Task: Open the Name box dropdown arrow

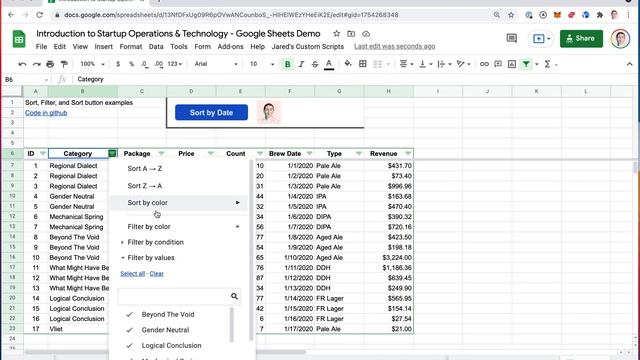Action: [46, 80]
